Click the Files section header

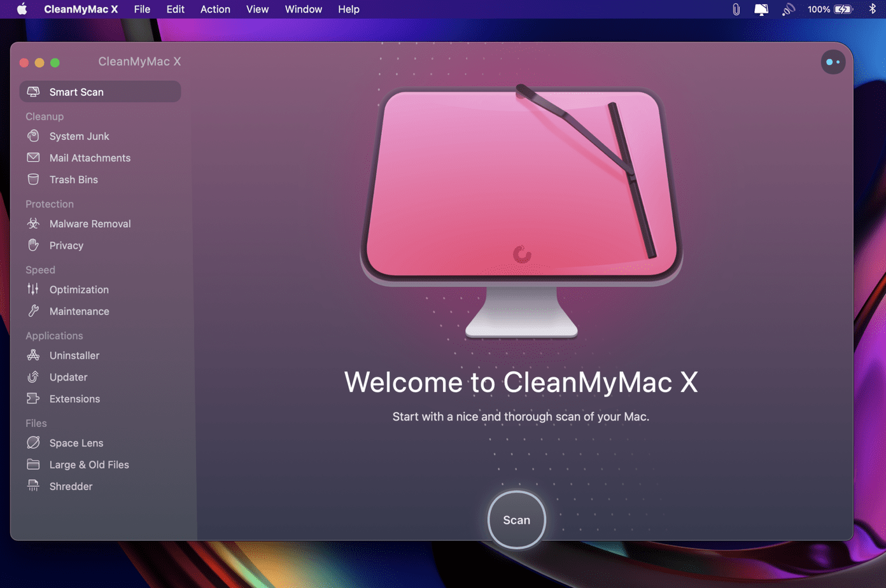click(x=36, y=423)
